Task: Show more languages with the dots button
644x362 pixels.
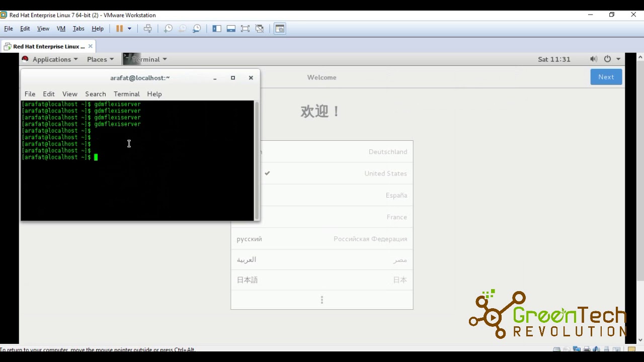Action: (322, 300)
